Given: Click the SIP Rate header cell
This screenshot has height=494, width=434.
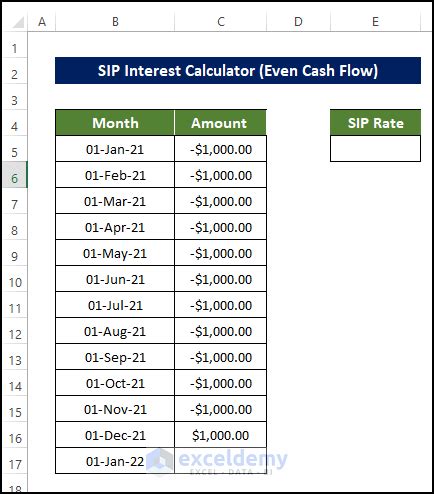Looking at the screenshot, I should pos(375,123).
